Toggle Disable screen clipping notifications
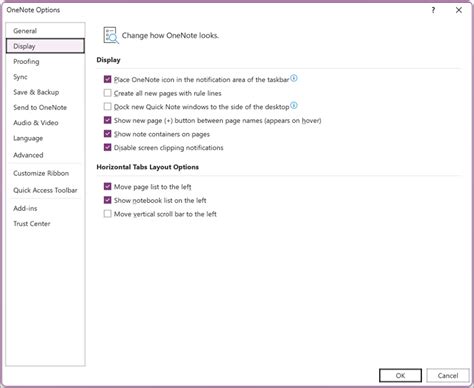The height and width of the screenshot is (388, 474). [107, 148]
